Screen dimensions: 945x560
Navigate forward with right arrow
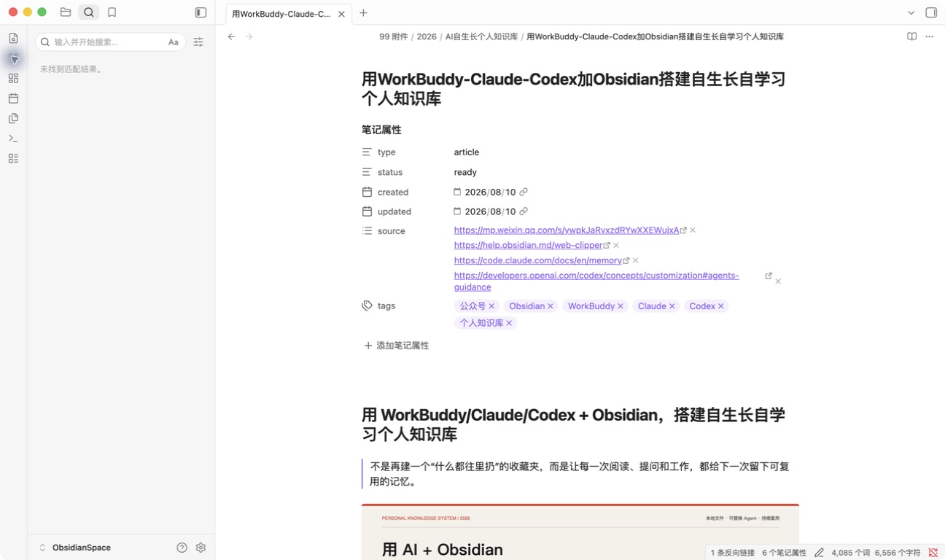point(249,36)
